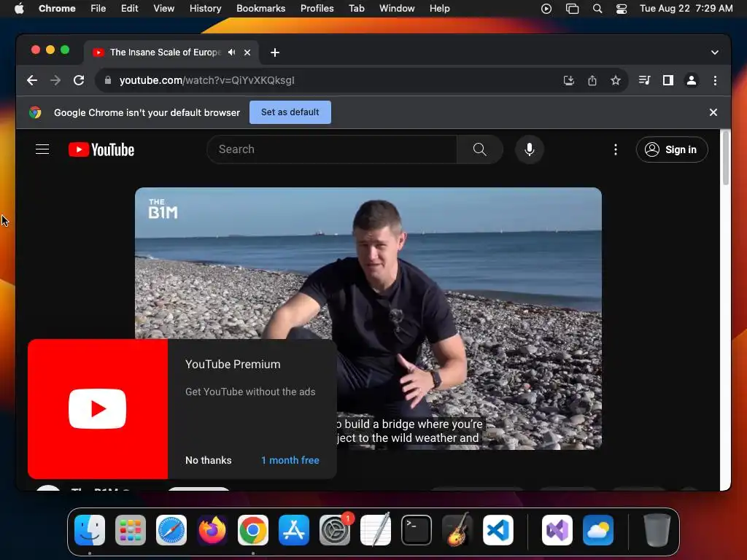Open Chrome profile avatar menu
Image resolution: width=747 pixels, height=560 pixels.
click(692, 80)
